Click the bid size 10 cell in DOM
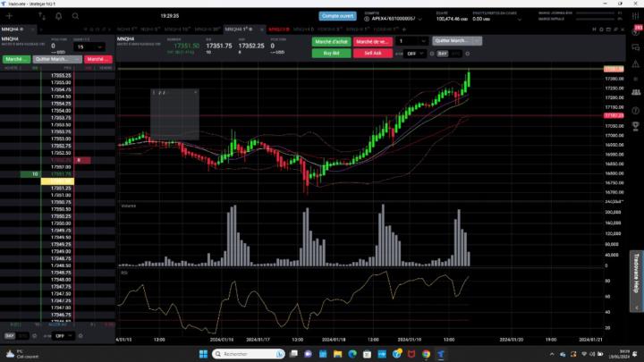The image size is (644, 362). (x=30, y=174)
